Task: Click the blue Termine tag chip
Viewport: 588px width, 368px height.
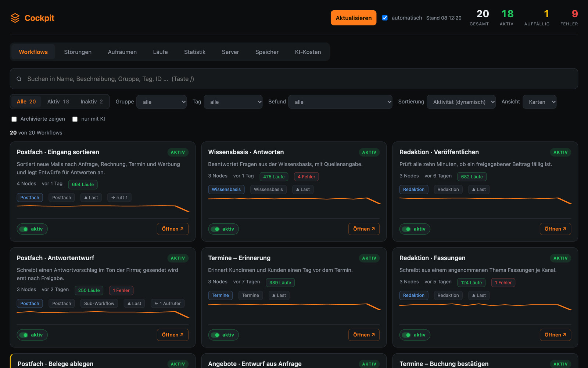Action: pyautogui.click(x=220, y=296)
